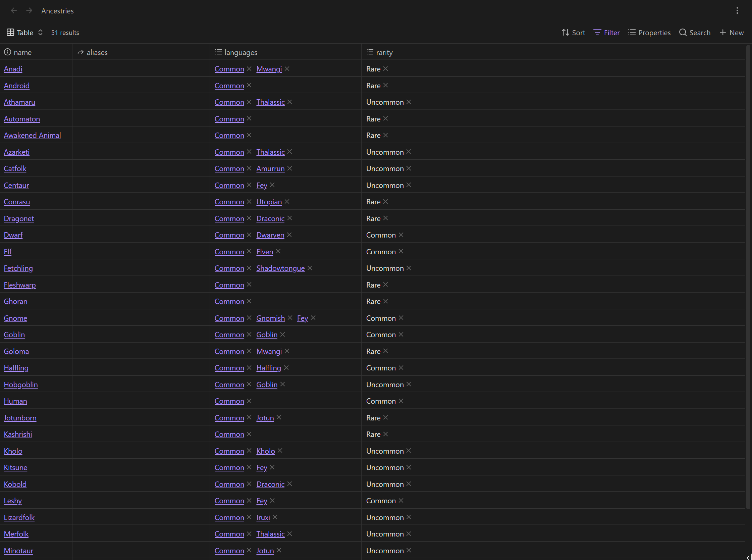The height and width of the screenshot is (560, 752).
Task: Remove Common language from Automaton row
Action: pyautogui.click(x=249, y=119)
